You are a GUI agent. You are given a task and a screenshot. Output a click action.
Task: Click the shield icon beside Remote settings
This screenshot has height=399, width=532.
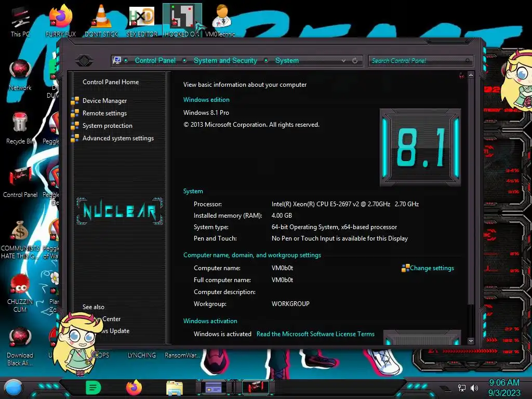(75, 113)
